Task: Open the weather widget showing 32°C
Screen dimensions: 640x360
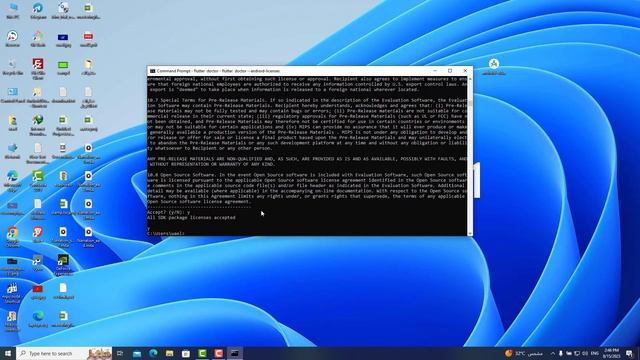Action: [524, 353]
